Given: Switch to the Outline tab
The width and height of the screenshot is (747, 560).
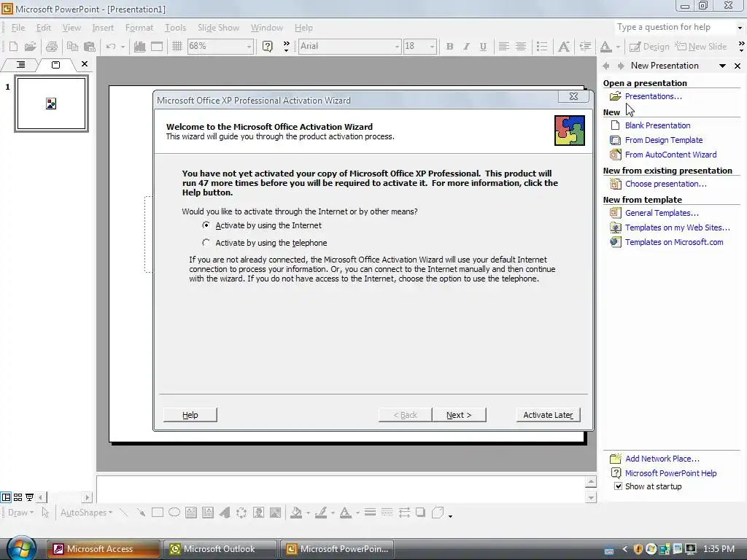Looking at the screenshot, I should 20,64.
